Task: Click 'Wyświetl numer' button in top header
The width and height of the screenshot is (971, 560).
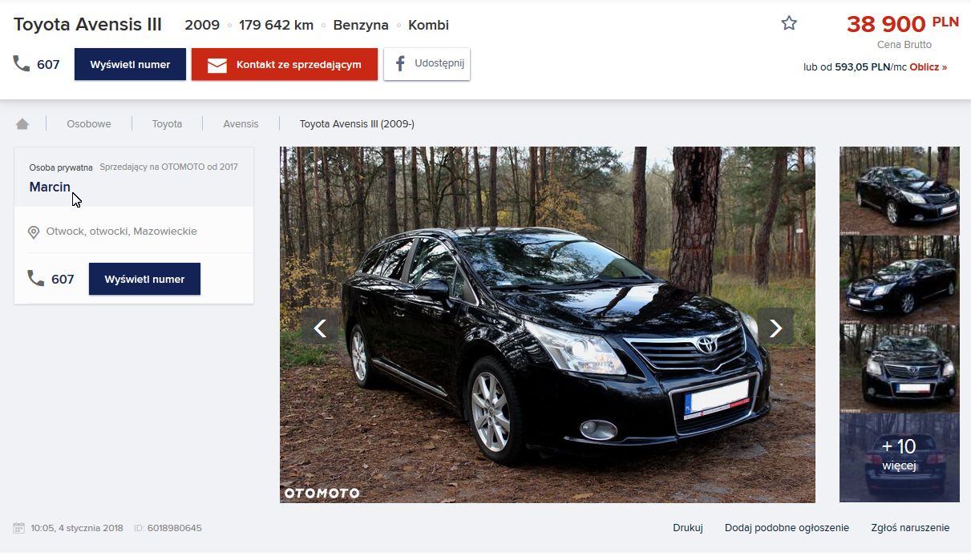Action: [x=130, y=64]
